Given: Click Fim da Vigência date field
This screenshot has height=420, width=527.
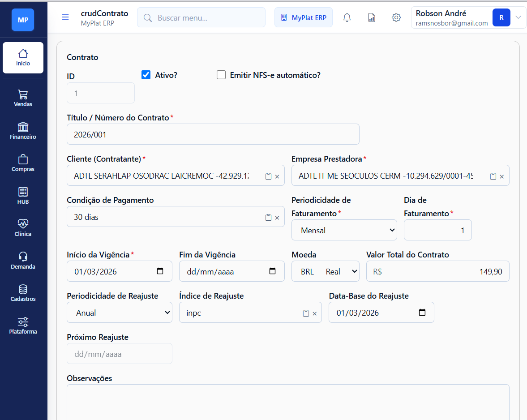Looking at the screenshot, I should pyautogui.click(x=231, y=271).
